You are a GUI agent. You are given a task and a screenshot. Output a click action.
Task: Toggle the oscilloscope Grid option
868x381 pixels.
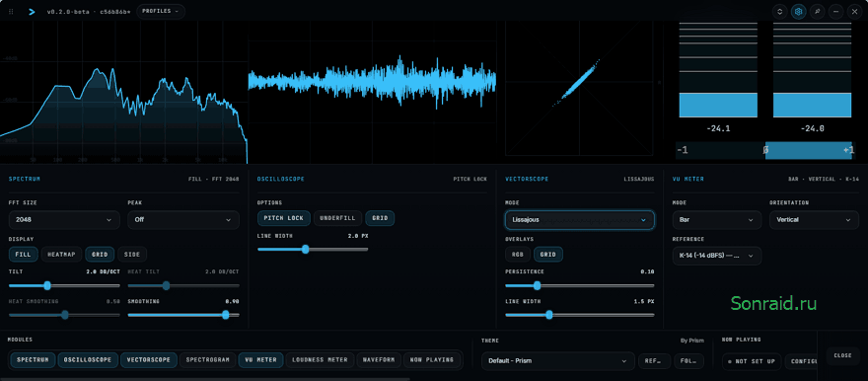380,218
